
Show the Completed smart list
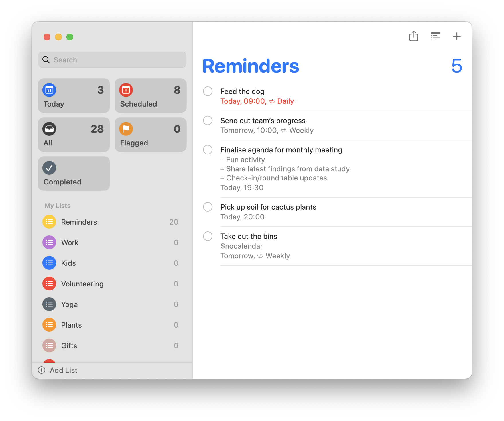coord(74,174)
